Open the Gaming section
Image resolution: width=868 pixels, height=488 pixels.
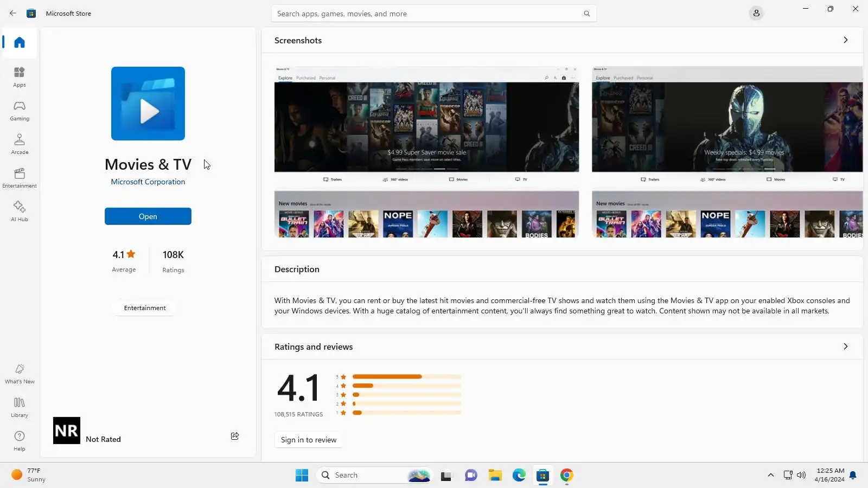click(x=20, y=110)
